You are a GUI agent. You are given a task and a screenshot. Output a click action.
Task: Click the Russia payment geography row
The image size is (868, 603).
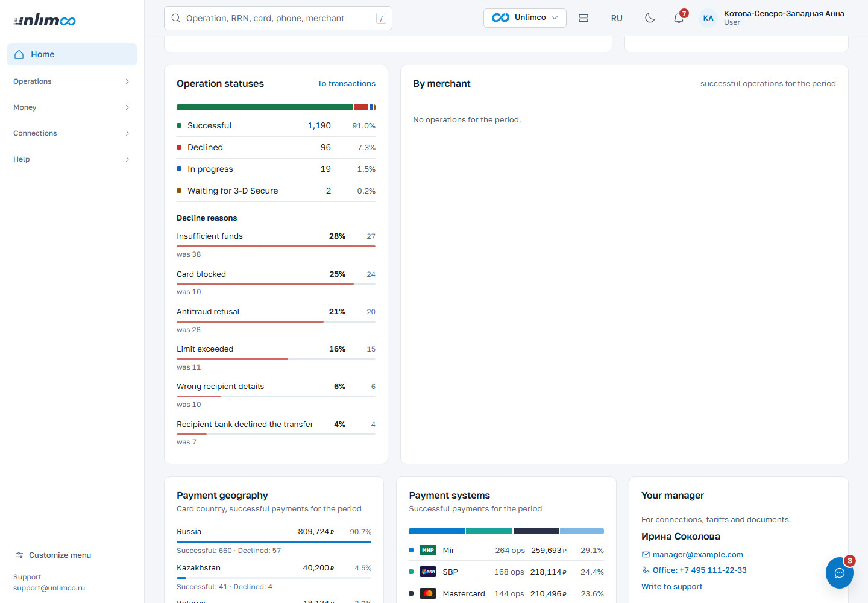click(x=274, y=541)
